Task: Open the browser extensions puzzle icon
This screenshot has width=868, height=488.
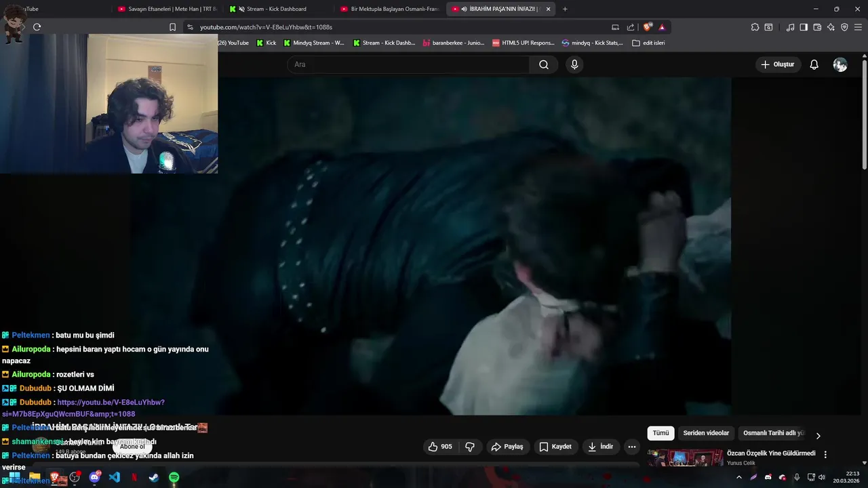Action: 755,27
